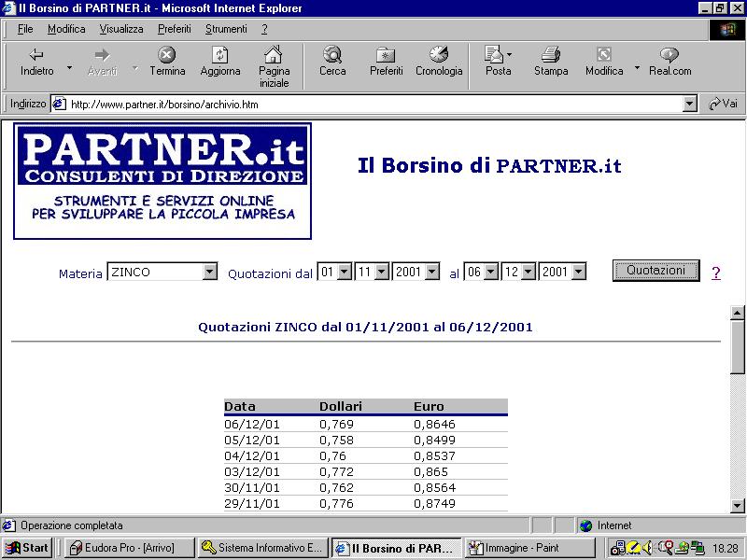
Task: Click the frame scrollbar up arrow
Action: [737, 313]
